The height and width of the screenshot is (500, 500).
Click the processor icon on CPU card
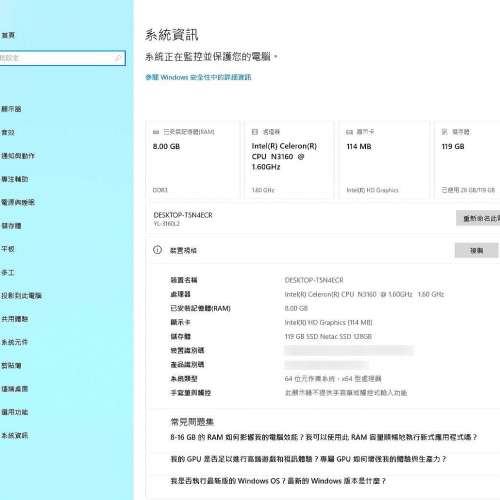[255, 132]
